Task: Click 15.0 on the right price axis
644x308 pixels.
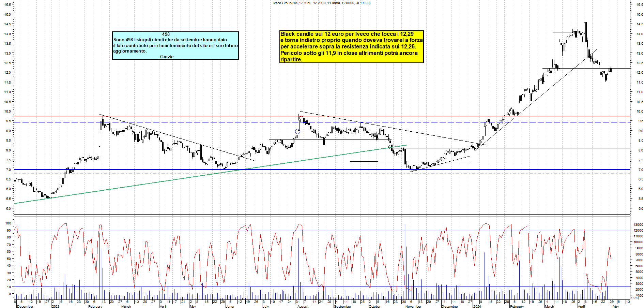Action: 640,14
